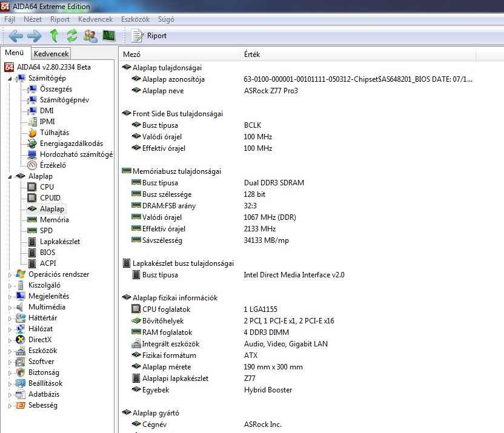Viewport: 504px width, 433px height.
Task: Expand the Hálózat node
Action: (10, 329)
